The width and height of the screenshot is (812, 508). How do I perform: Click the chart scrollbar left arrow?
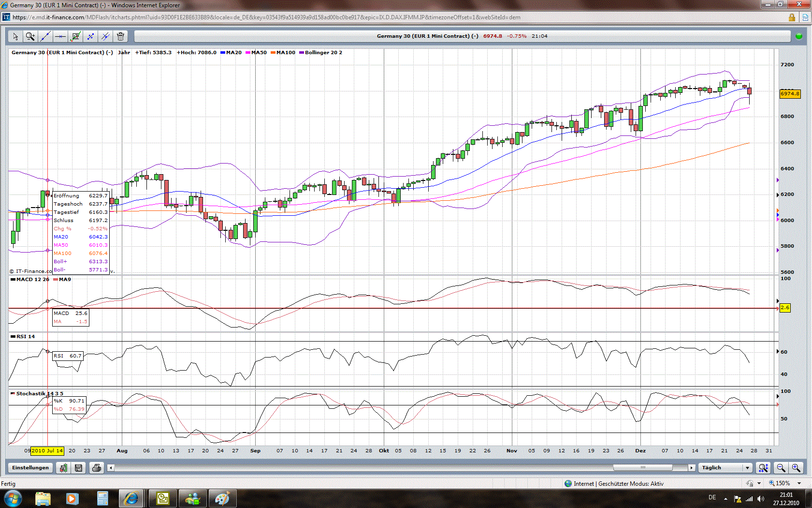coord(111,468)
